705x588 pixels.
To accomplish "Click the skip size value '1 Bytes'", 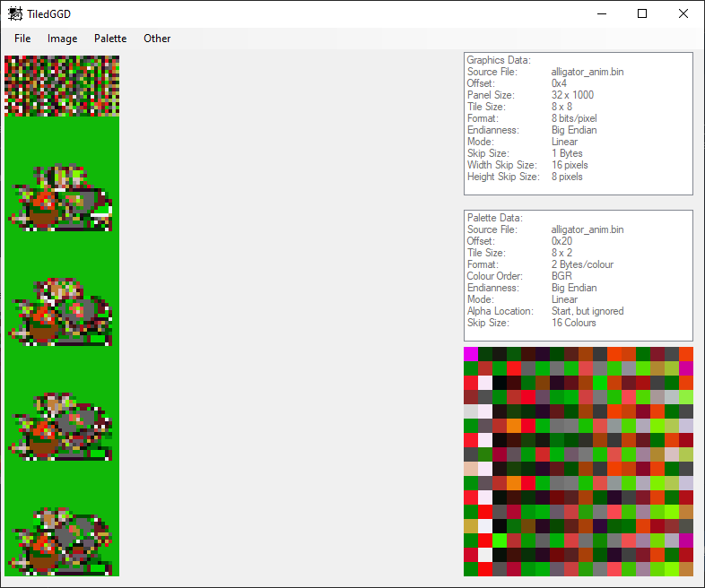I will point(567,153).
